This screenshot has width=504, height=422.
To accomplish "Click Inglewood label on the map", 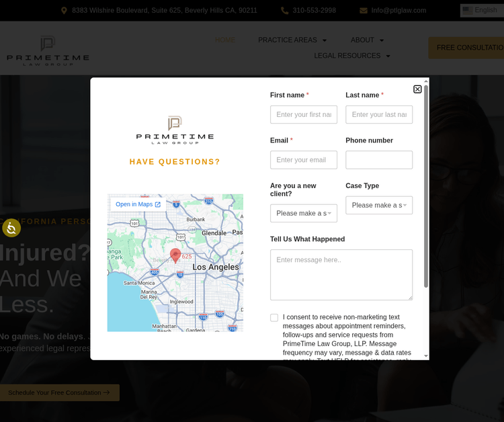I will point(181,302).
